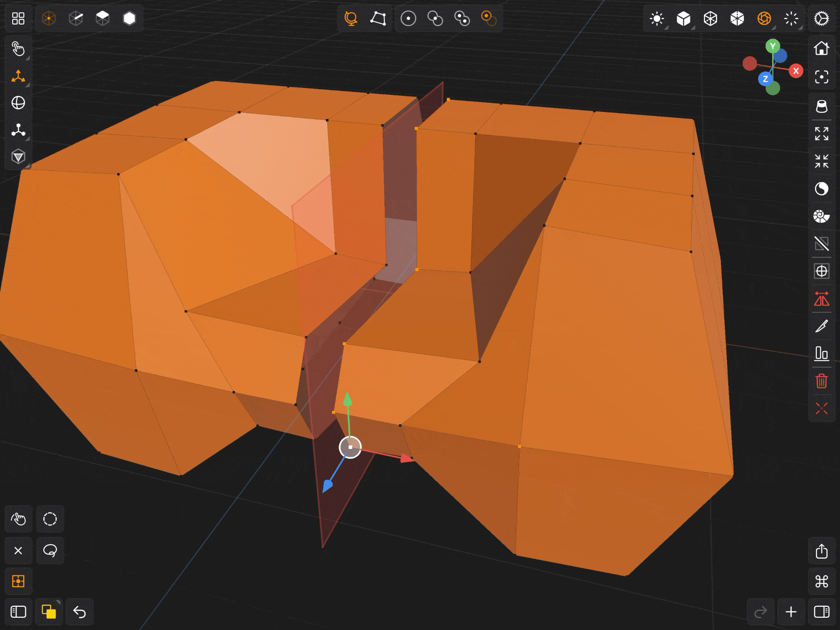Choose two-overlapping-circles pivot option
This screenshot has height=630, width=840.
tap(435, 18)
